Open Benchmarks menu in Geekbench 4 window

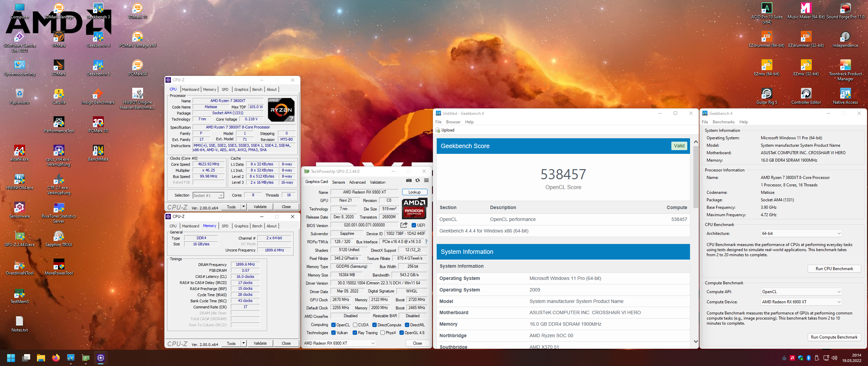click(724, 122)
